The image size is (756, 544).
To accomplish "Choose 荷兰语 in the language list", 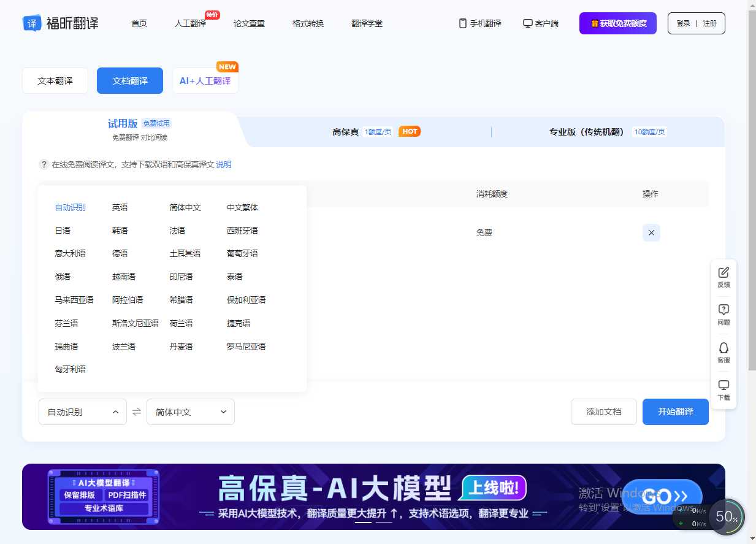I will (181, 323).
